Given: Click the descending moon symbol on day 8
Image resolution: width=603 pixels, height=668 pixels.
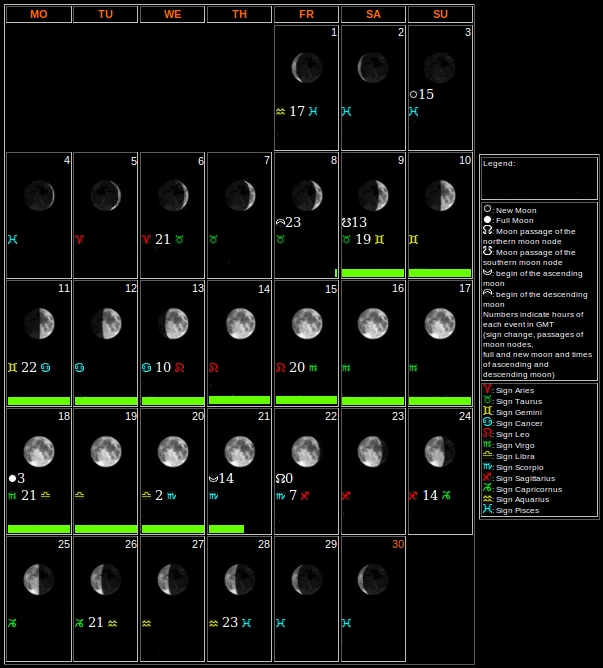Looking at the screenshot, I should [280, 222].
